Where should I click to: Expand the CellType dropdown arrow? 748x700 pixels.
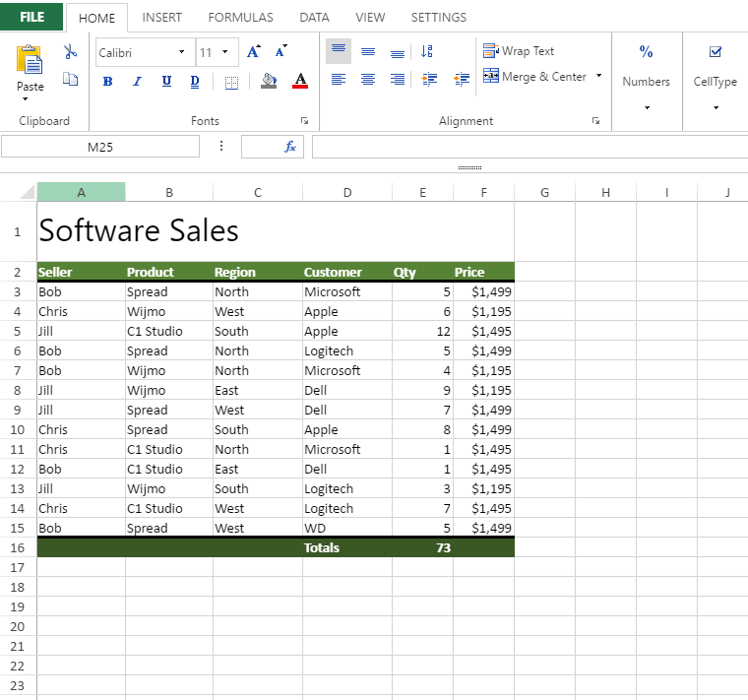point(716,108)
